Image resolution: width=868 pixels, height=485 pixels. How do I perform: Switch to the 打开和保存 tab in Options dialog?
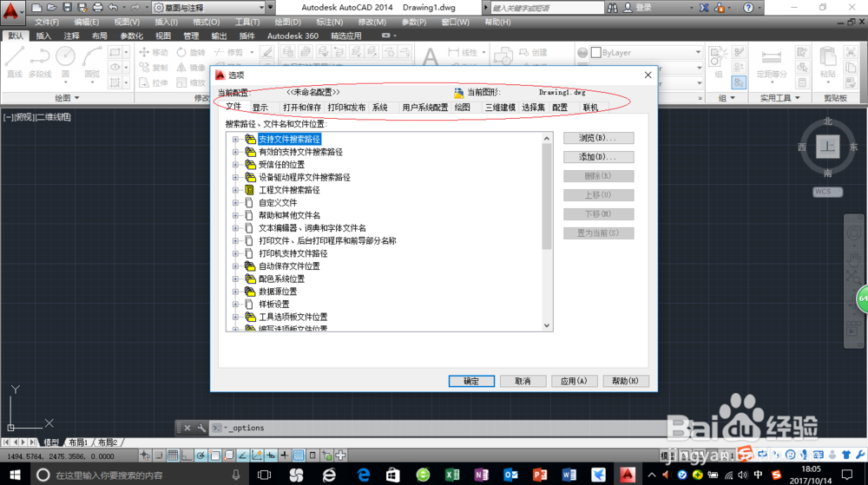point(302,108)
